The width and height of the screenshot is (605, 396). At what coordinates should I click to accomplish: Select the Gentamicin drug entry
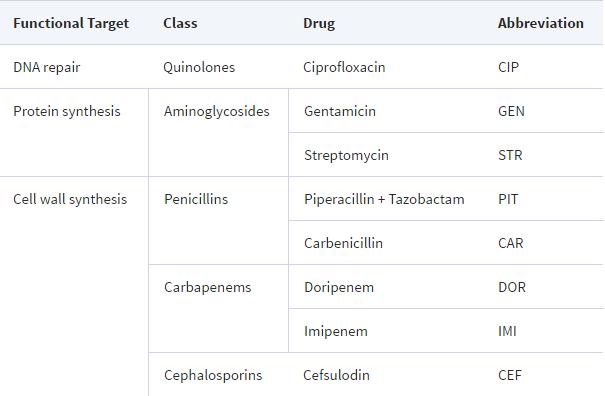(x=340, y=111)
